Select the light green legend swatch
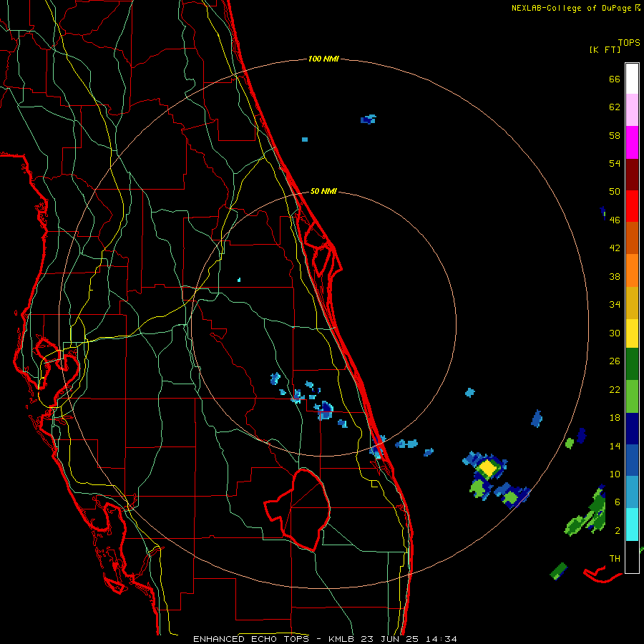Viewport: 644px width, 644px height. tap(632, 396)
